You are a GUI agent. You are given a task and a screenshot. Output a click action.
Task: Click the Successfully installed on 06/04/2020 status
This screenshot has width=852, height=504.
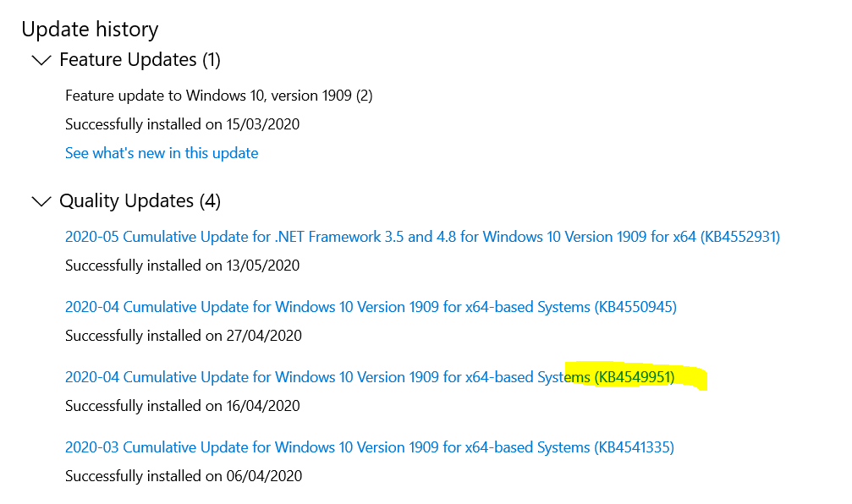(182, 476)
